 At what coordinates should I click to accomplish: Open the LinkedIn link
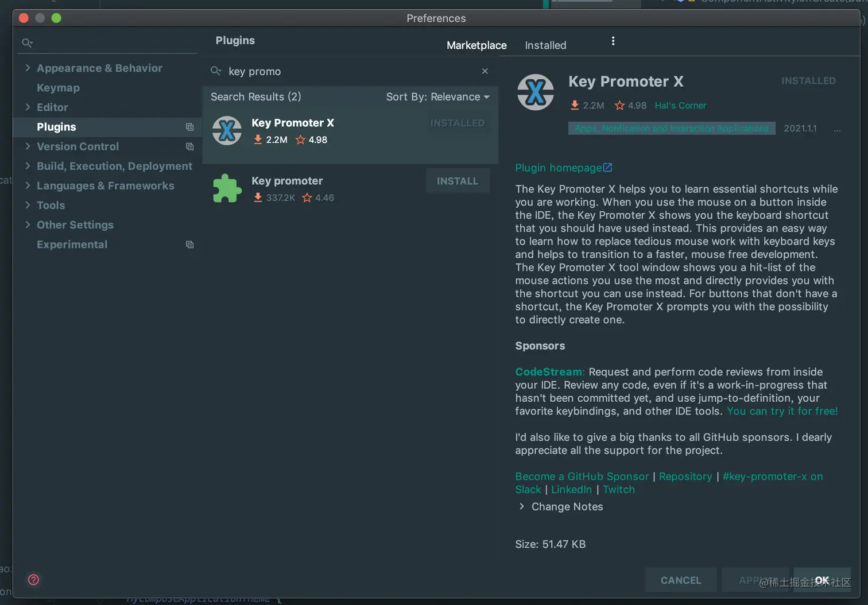click(571, 489)
